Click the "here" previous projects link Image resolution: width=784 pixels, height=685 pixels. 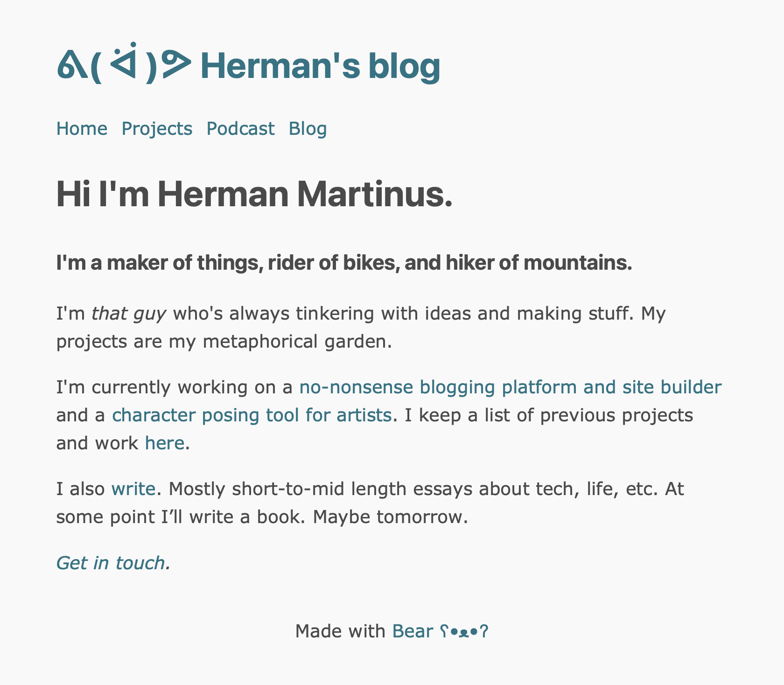(164, 443)
